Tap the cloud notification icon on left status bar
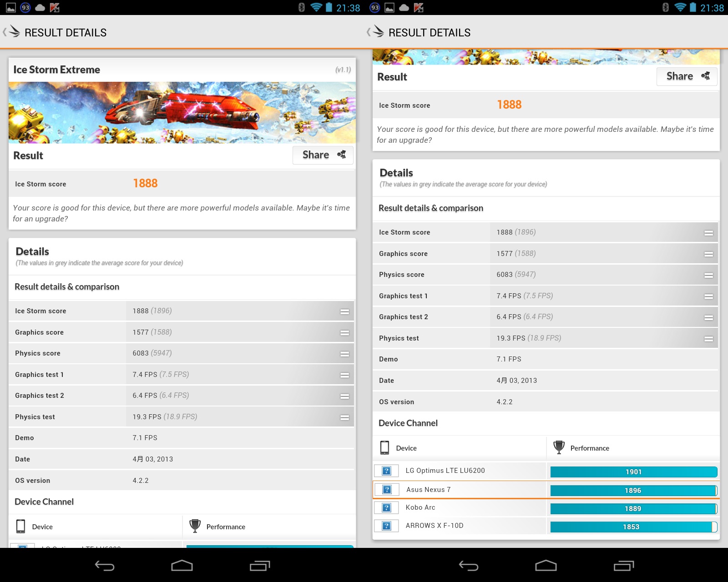The height and width of the screenshot is (582, 728). pos(40,8)
